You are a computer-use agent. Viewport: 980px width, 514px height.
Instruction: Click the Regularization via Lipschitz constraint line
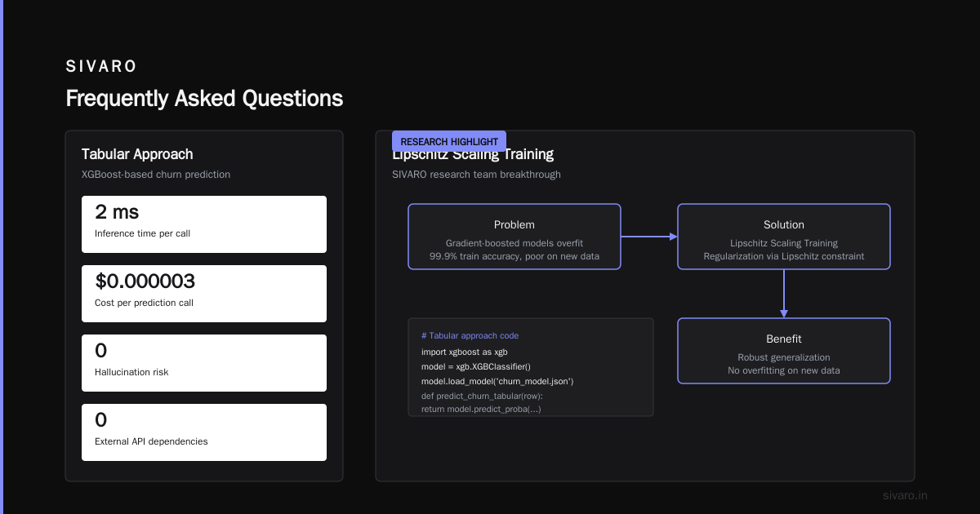coord(784,256)
